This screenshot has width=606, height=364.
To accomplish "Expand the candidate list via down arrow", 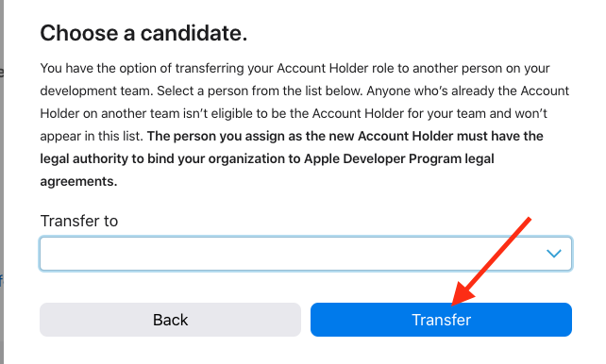I will coord(553,254).
